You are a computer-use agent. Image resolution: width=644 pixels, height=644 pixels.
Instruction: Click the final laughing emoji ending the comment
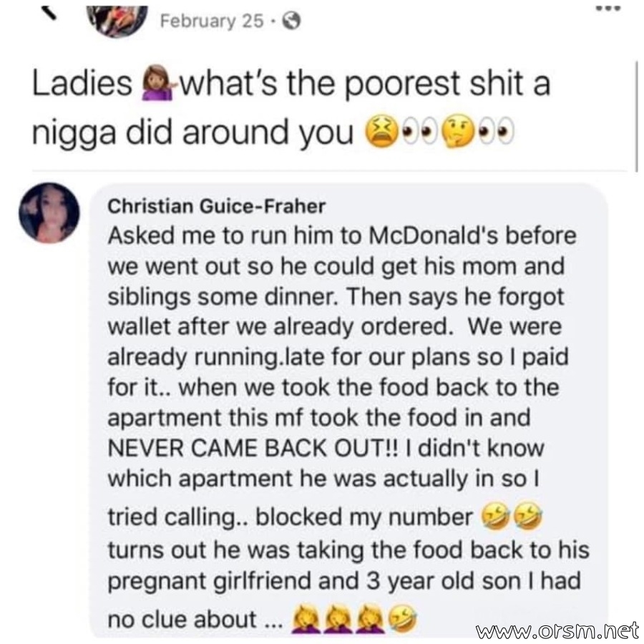pos(402,618)
